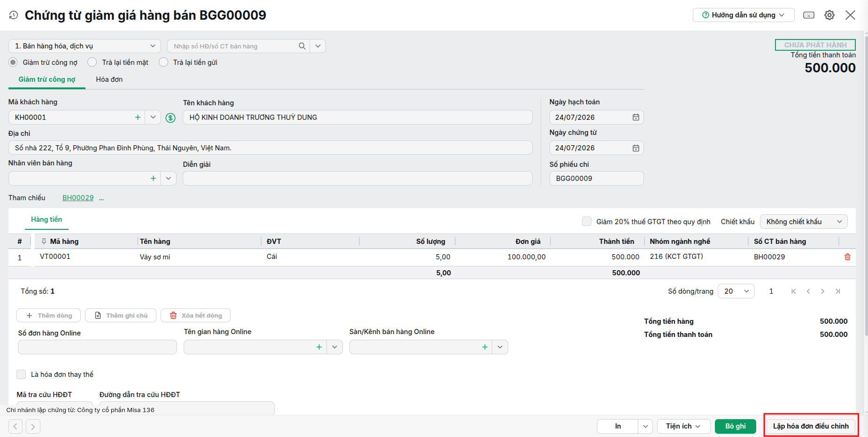The height and width of the screenshot is (437, 868).
Task: Delete row Váy sơ mi with trash icon
Action: 847,257
